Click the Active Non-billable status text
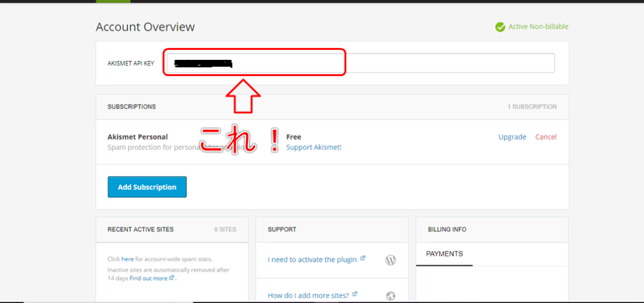 tap(538, 26)
